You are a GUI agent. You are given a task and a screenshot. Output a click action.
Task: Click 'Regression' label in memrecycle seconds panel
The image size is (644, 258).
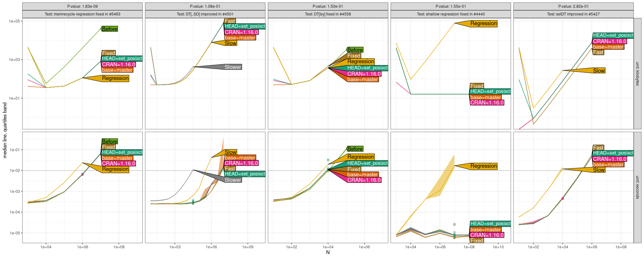115,169
